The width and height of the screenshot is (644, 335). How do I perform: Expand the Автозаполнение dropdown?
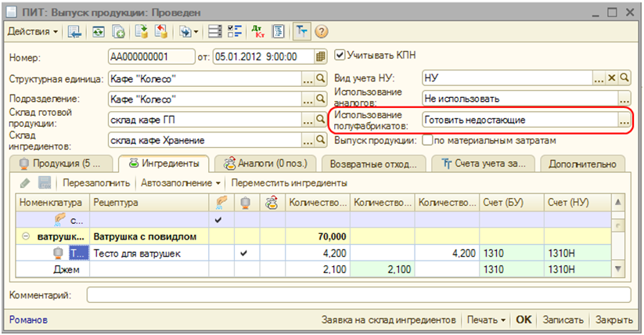[181, 182]
